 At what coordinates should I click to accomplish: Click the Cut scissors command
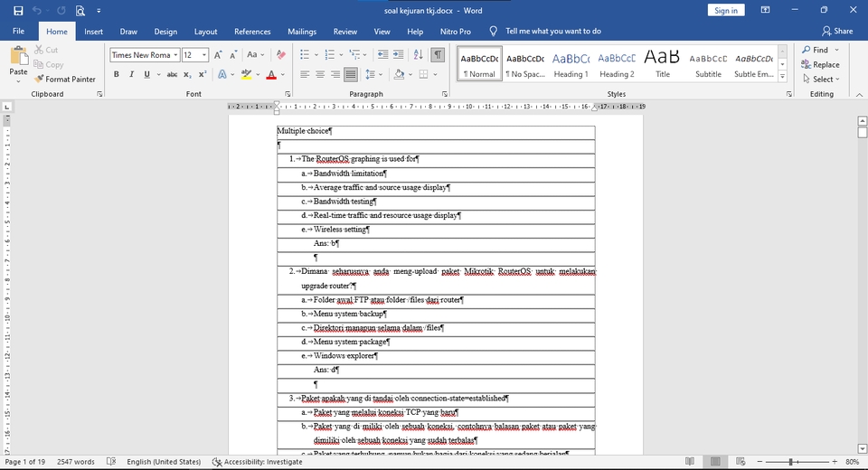(x=46, y=50)
